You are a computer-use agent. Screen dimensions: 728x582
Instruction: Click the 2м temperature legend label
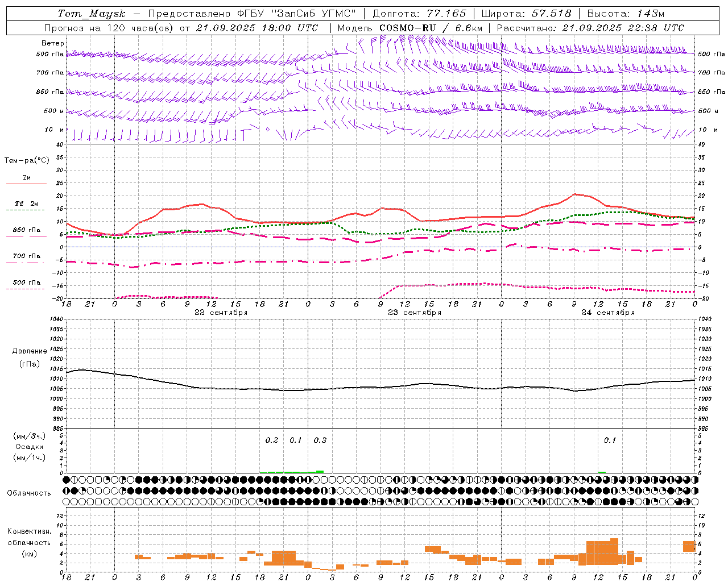coord(27,177)
